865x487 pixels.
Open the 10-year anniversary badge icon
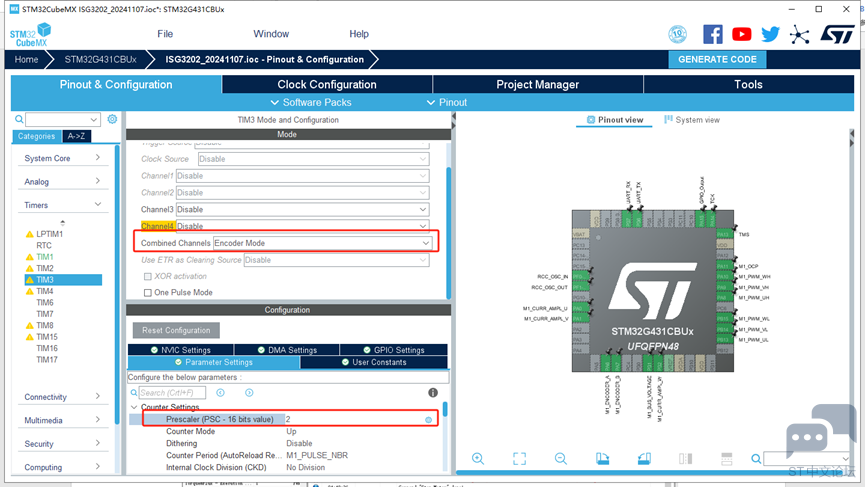[677, 34]
